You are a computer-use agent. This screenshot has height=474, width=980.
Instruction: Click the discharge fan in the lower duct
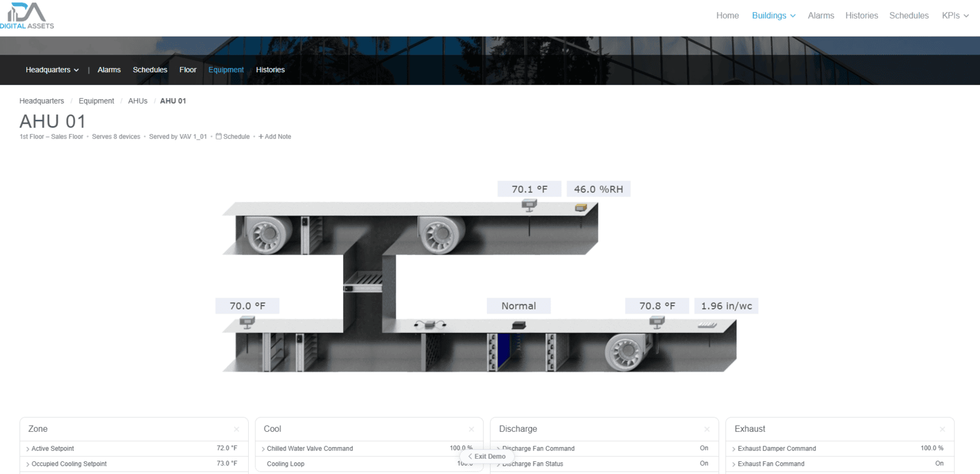coord(625,353)
